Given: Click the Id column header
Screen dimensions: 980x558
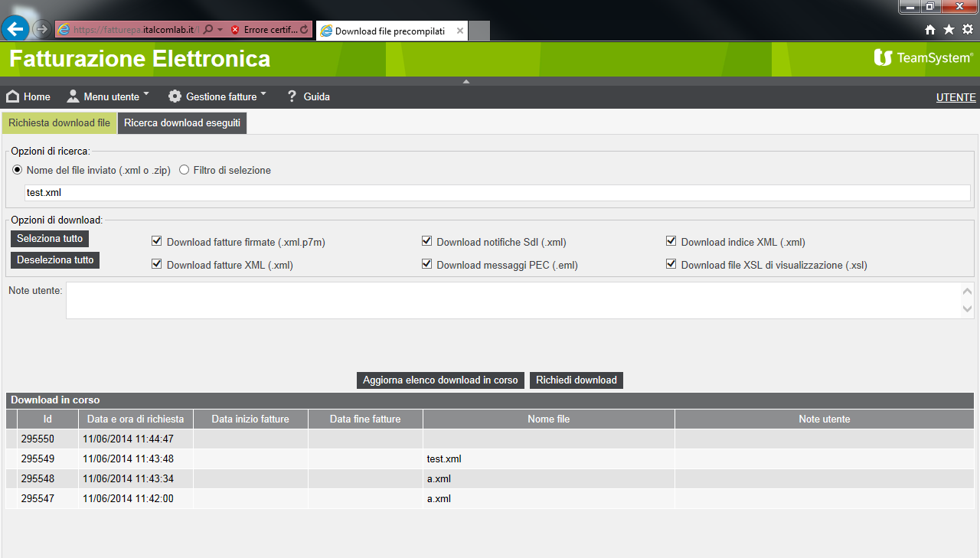Looking at the screenshot, I should click(x=47, y=419).
